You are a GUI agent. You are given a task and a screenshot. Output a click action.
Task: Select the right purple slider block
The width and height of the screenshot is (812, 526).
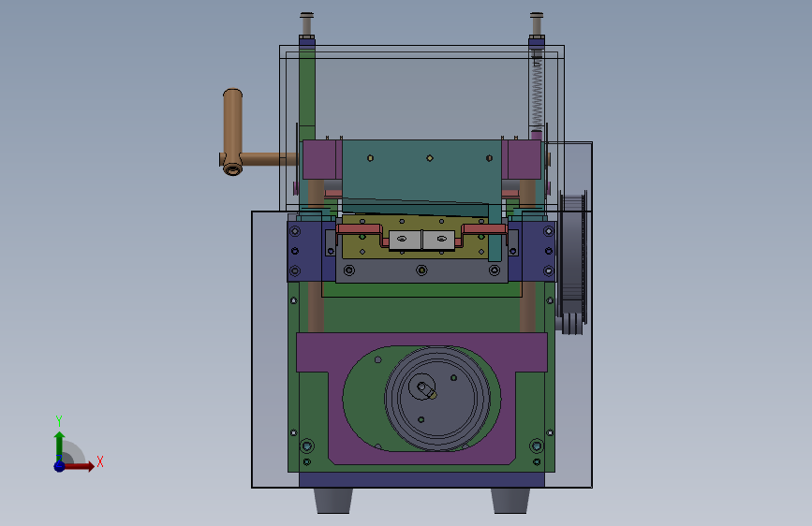[524, 159]
